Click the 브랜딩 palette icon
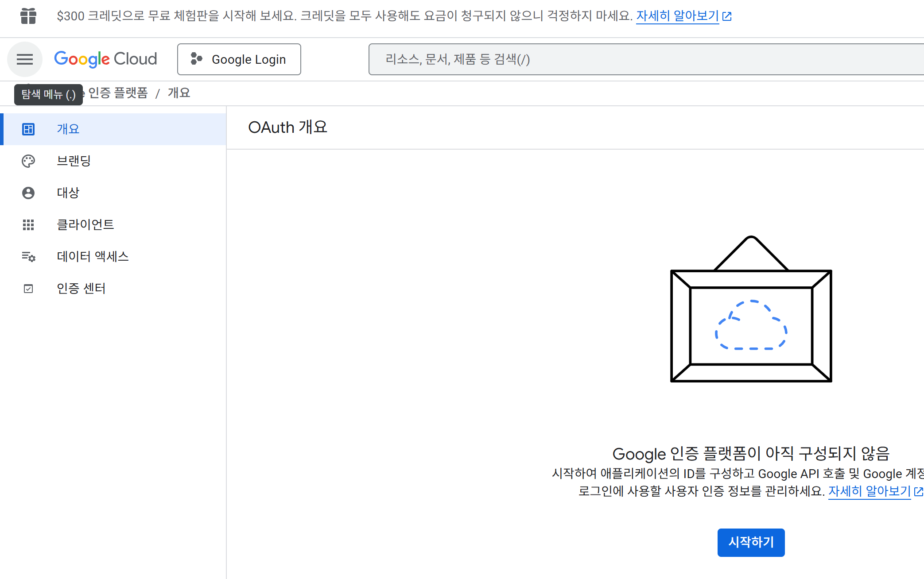This screenshot has width=924, height=579. (28, 161)
